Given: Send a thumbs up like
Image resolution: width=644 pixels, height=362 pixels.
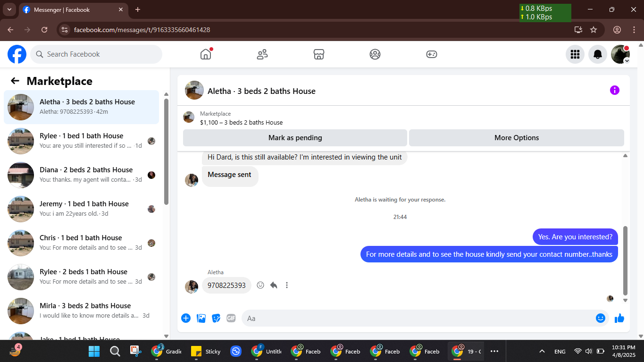Looking at the screenshot, I should 619,318.
